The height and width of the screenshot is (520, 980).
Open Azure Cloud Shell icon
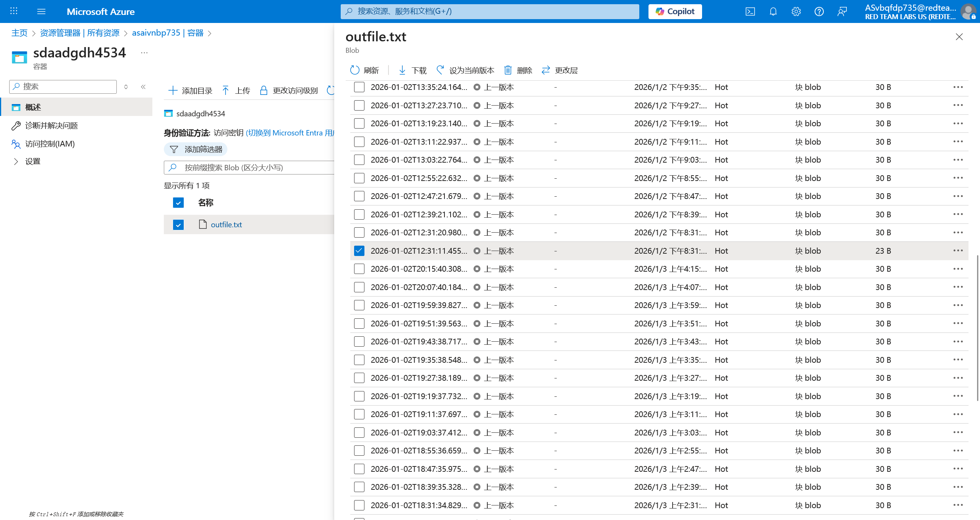click(750, 11)
